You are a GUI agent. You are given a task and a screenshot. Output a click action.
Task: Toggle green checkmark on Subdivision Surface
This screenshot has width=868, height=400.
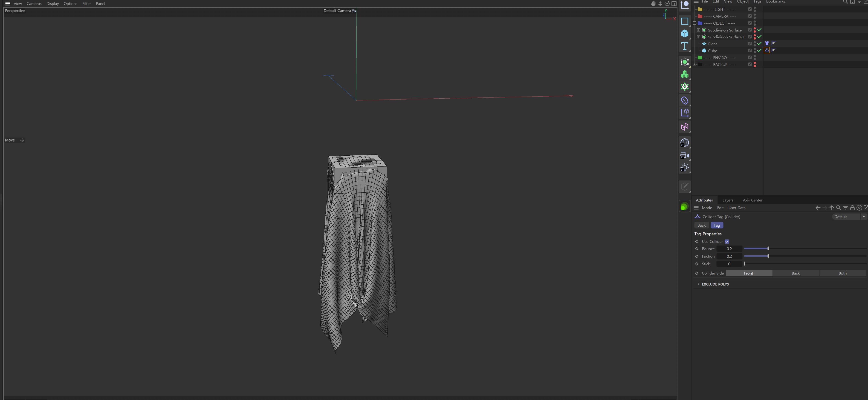coord(759,30)
